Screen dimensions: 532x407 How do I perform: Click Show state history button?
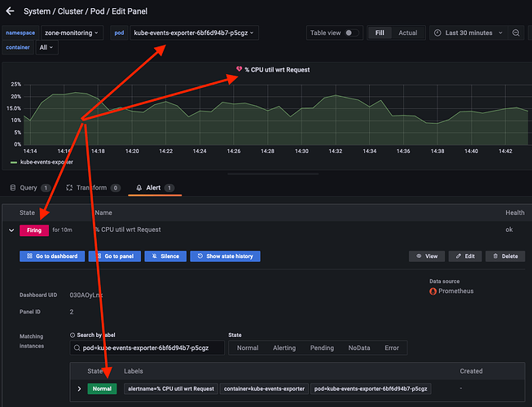[x=226, y=256]
